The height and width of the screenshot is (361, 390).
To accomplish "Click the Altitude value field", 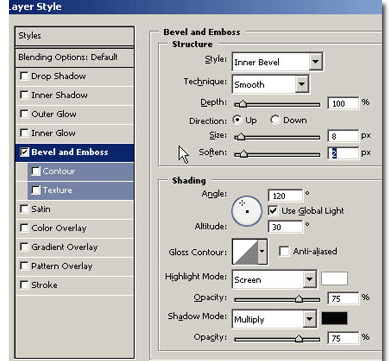I will [x=285, y=227].
